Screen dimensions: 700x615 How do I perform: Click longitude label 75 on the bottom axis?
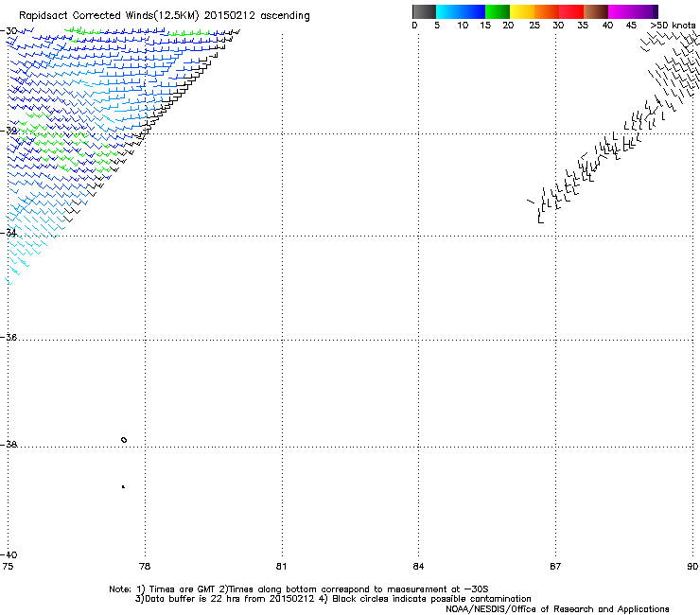pyautogui.click(x=8, y=567)
